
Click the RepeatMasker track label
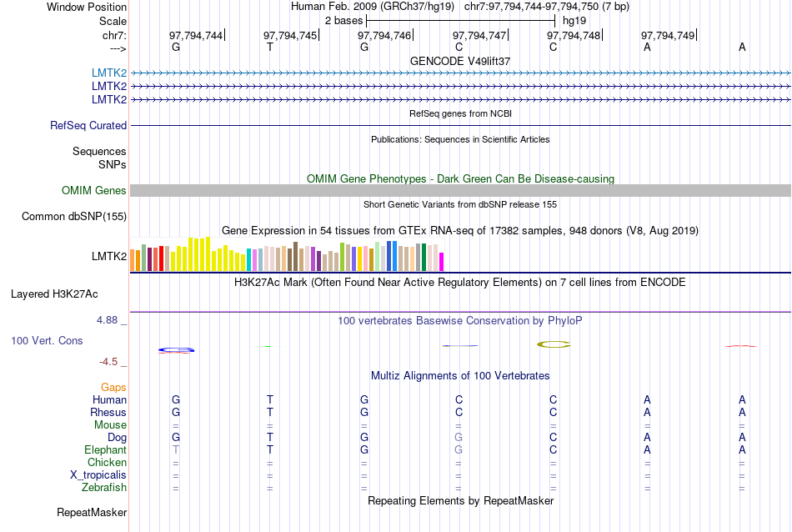(92, 512)
